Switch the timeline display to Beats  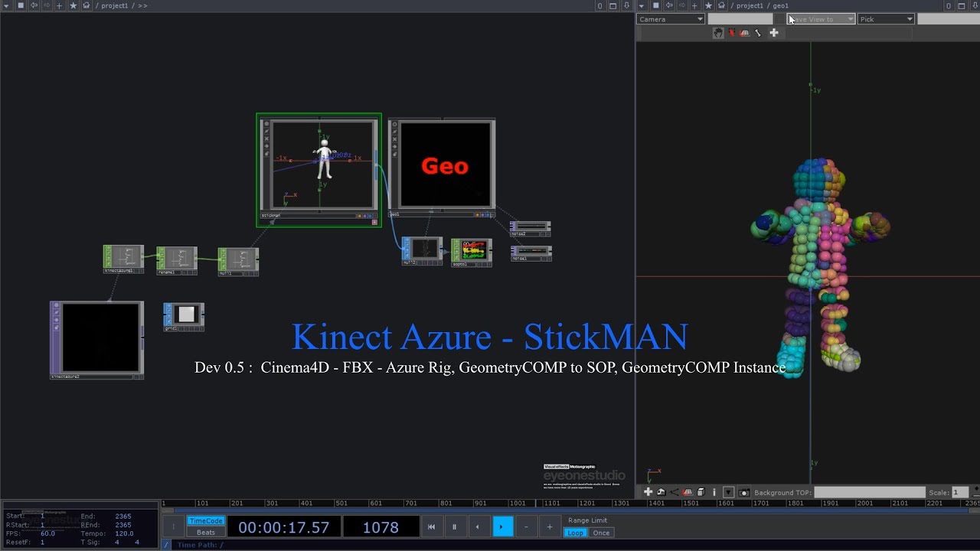tap(206, 533)
